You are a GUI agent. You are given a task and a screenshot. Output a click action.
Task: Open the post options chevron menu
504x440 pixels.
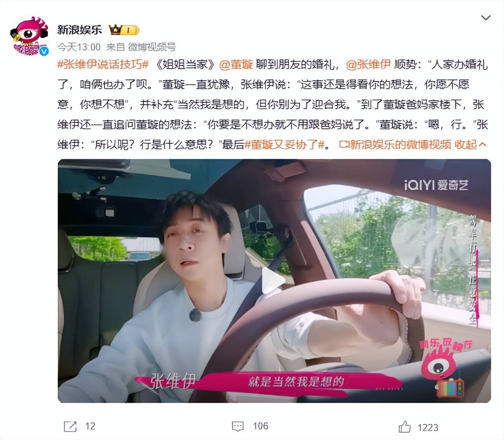486,18
